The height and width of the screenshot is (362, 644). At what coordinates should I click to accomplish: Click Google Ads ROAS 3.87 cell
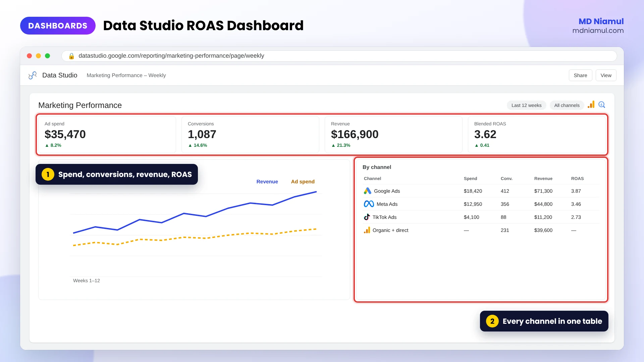pyautogui.click(x=576, y=191)
